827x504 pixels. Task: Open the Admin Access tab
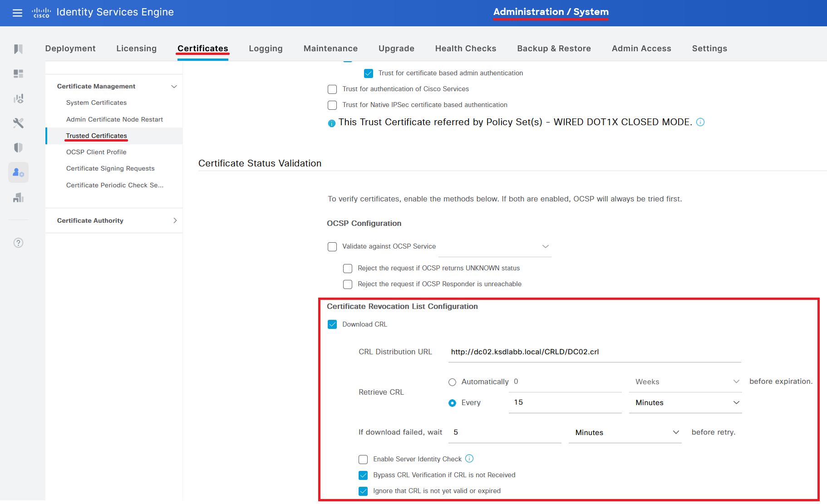point(641,49)
